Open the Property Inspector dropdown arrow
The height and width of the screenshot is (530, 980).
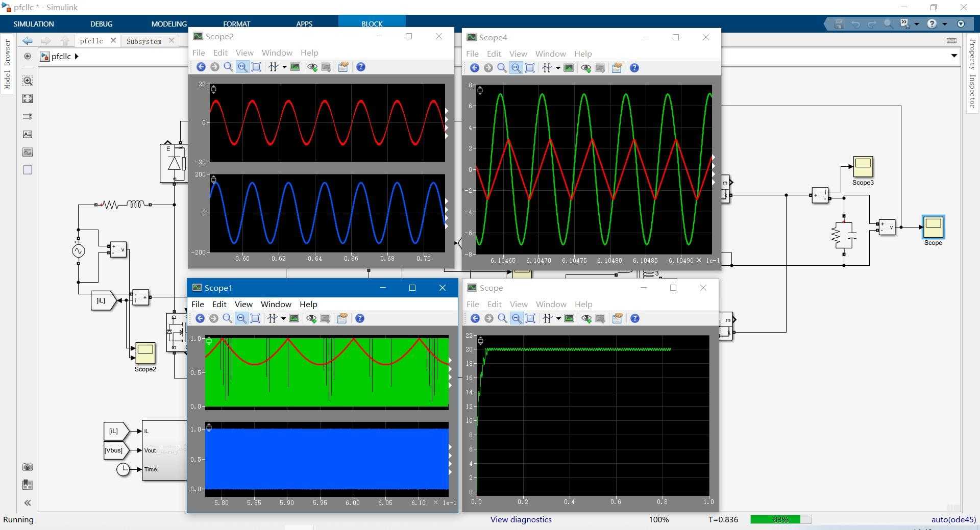(954, 56)
